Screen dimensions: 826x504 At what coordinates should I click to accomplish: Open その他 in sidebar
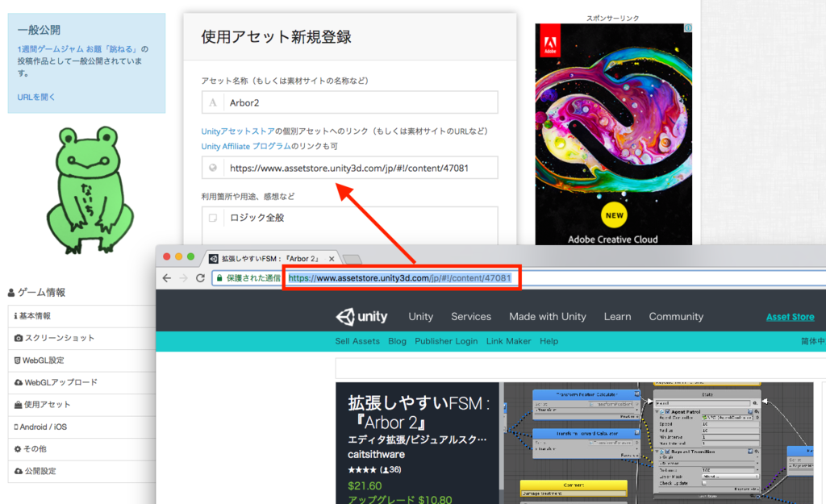(x=81, y=448)
